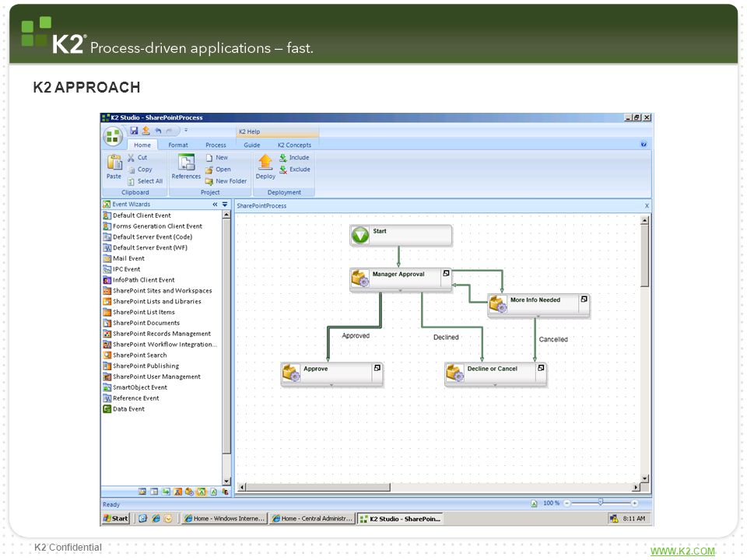Click Copy in the Clipboard group

tap(139, 169)
